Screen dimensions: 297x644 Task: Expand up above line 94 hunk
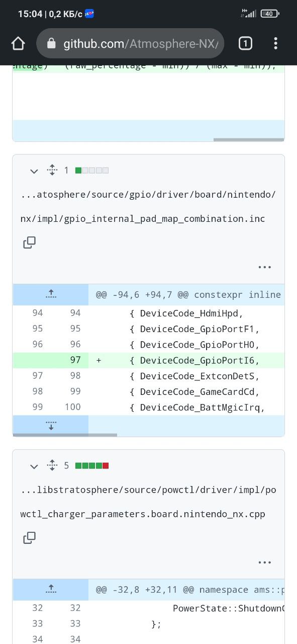coord(51,294)
